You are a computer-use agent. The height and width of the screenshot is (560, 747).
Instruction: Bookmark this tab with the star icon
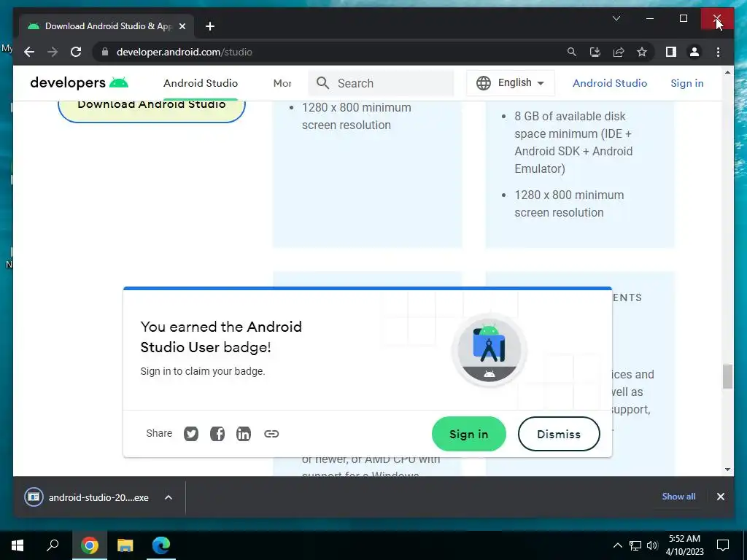(x=642, y=52)
